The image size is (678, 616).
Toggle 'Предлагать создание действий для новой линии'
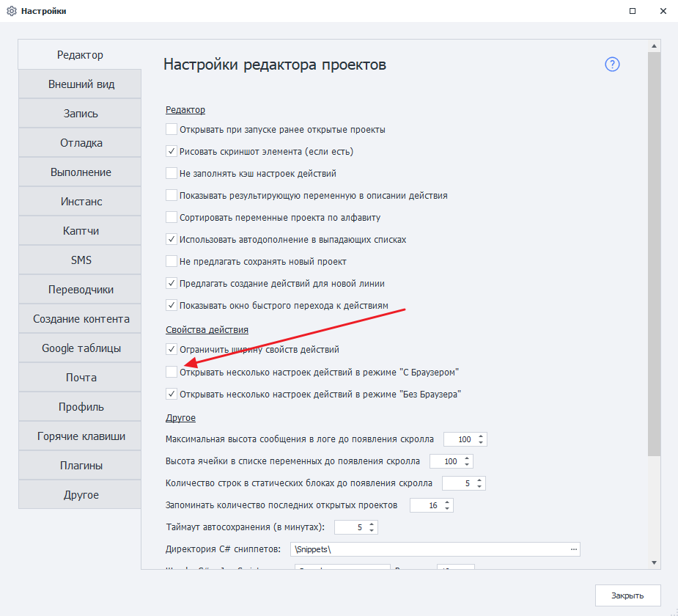pos(172,283)
